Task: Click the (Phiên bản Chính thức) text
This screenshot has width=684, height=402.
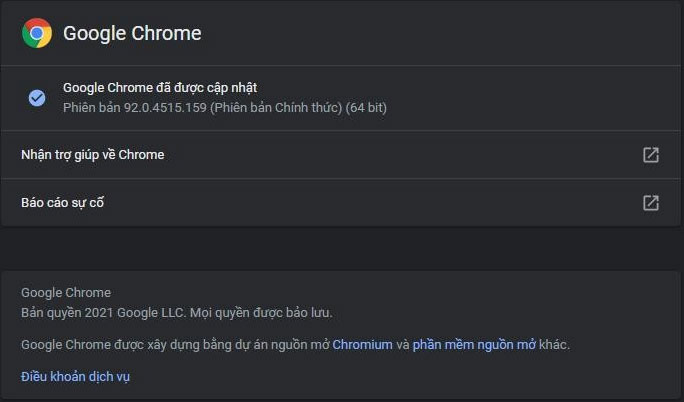Action: tap(276, 108)
